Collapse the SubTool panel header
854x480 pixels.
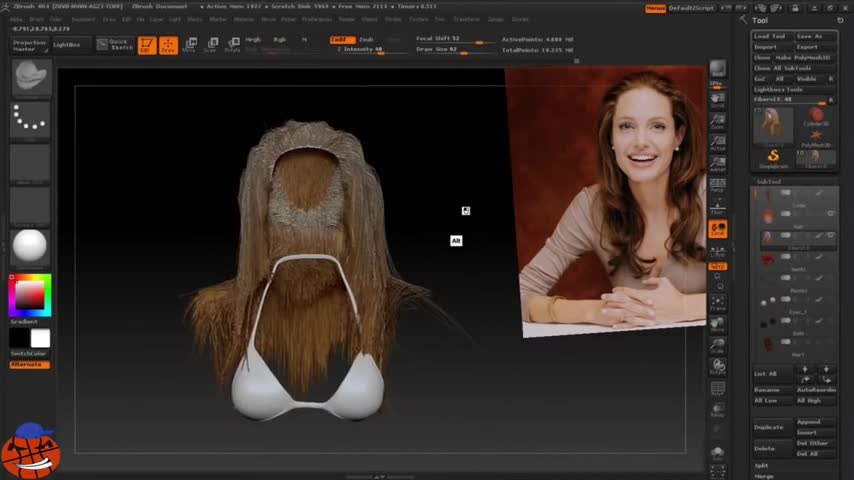769,182
